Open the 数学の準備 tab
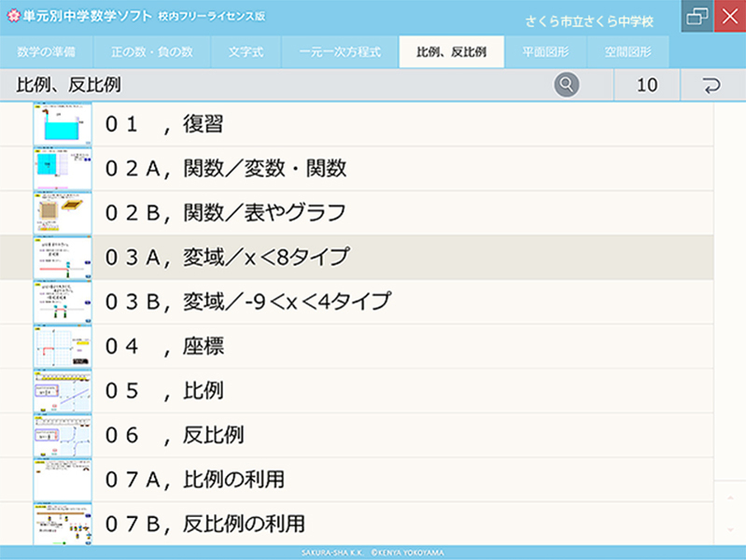This screenshot has height=560, width=746. 46,52
